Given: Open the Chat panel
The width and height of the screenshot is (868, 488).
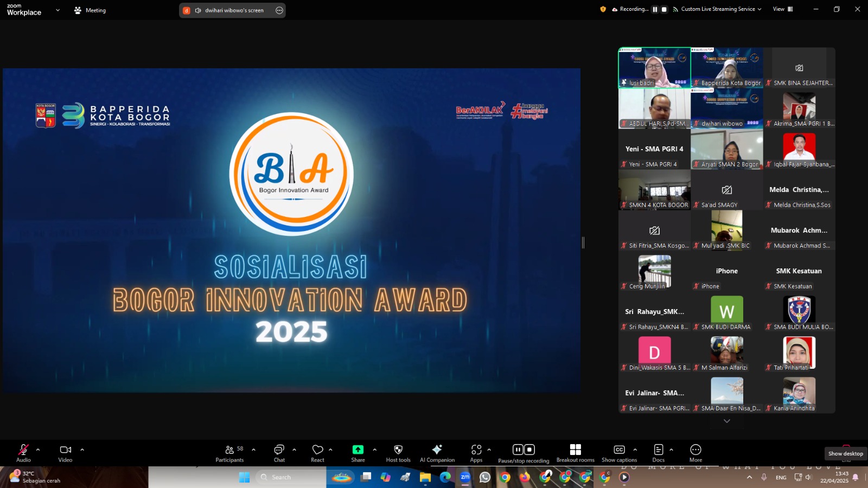Looking at the screenshot, I should coord(279,453).
